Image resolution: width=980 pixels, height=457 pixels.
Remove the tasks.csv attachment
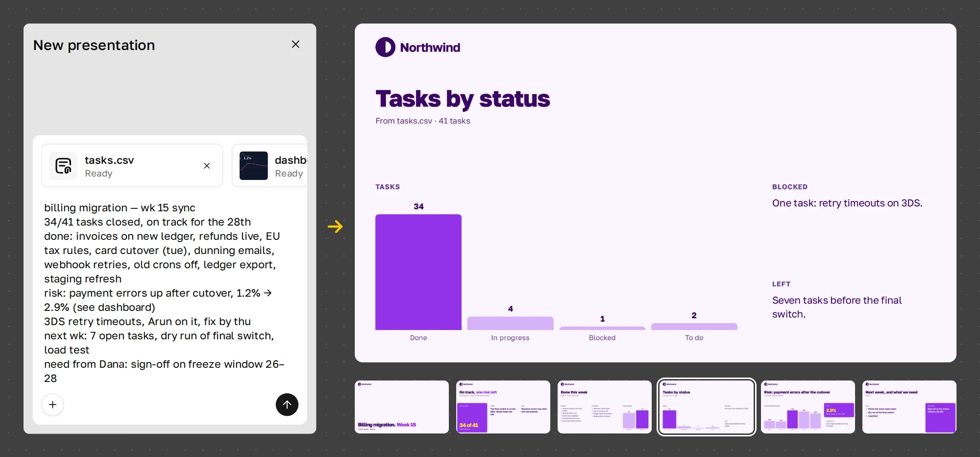207,166
